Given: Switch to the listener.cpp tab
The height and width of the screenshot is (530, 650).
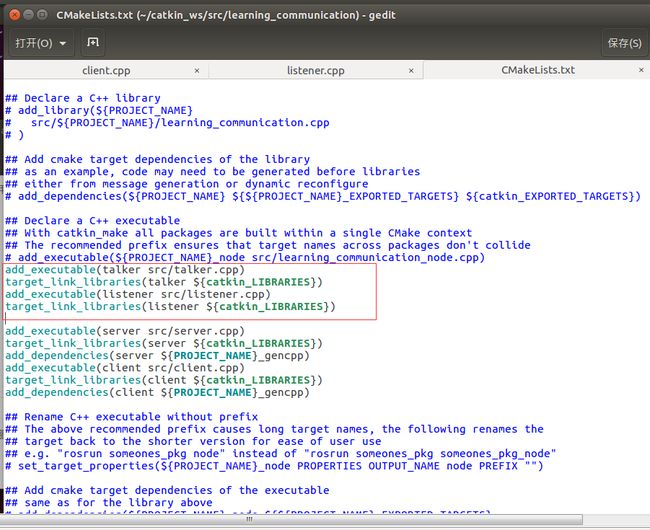Looking at the screenshot, I should (315, 70).
